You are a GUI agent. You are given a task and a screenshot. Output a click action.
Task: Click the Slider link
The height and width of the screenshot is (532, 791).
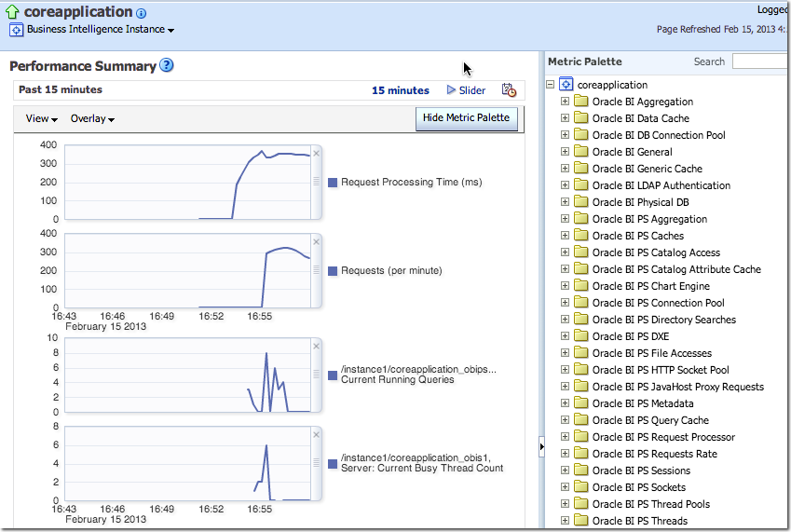[472, 90]
